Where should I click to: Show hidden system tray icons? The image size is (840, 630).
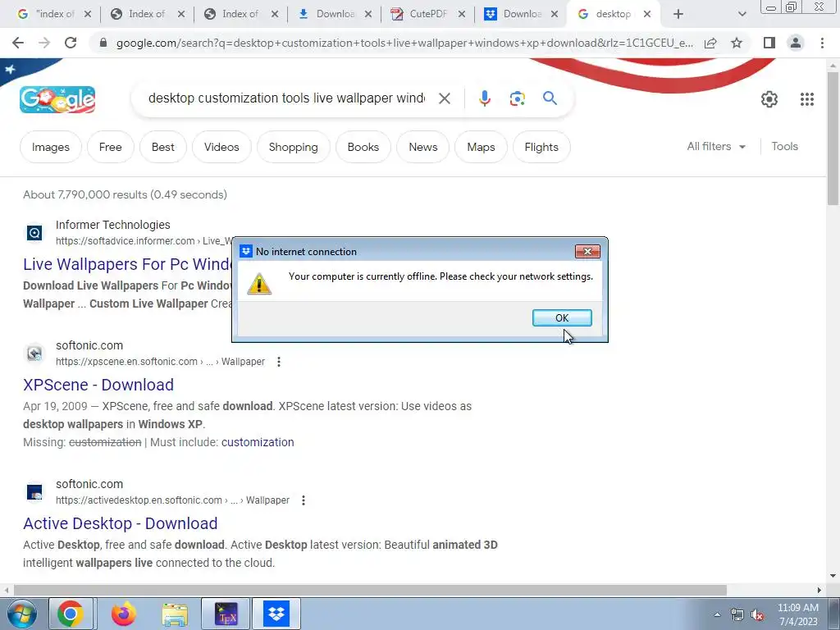click(x=717, y=614)
